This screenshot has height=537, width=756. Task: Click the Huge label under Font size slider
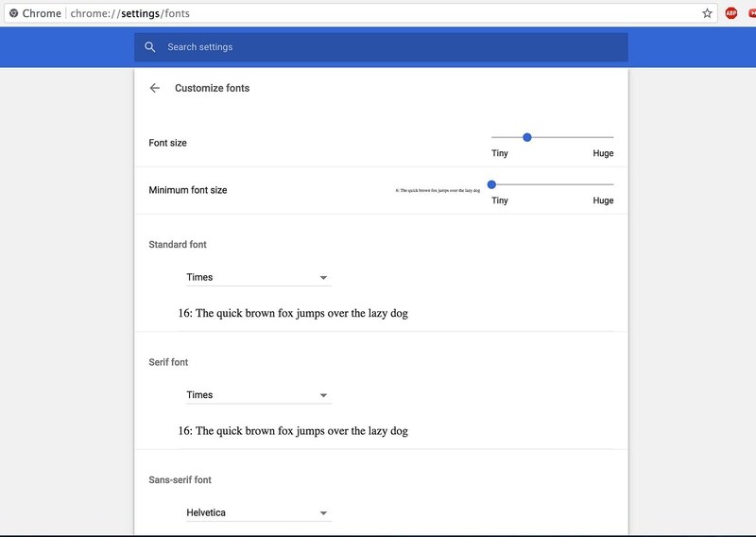click(603, 153)
